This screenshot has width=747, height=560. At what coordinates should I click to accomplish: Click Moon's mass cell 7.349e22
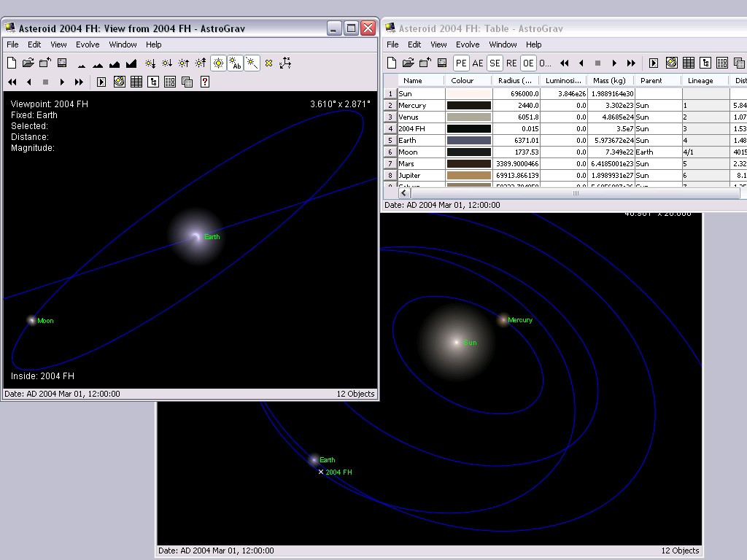pyautogui.click(x=611, y=152)
